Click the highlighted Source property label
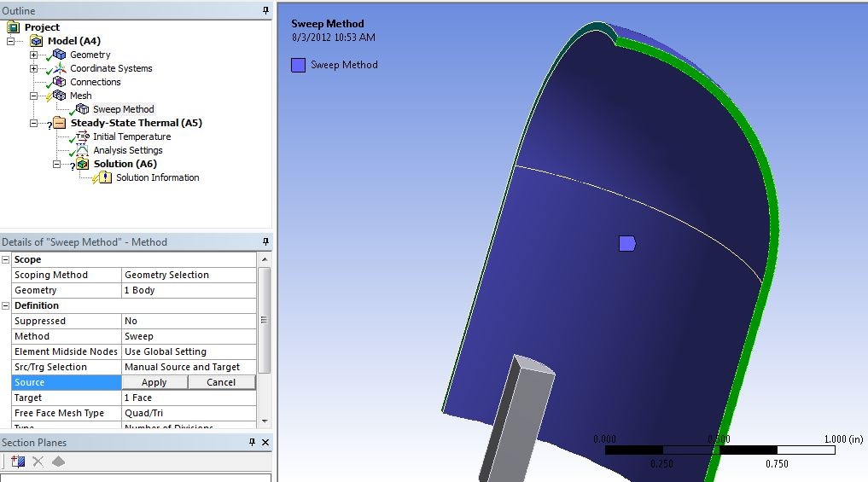Viewport: 868px width, 482px height. [x=67, y=382]
